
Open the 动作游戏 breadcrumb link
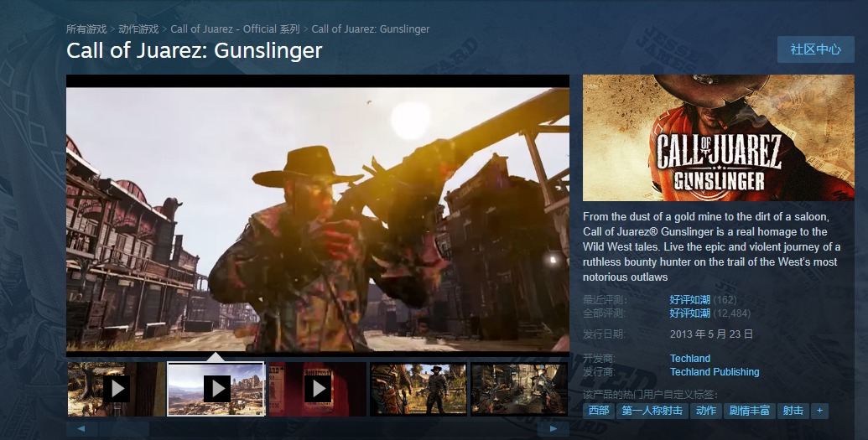(x=138, y=28)
